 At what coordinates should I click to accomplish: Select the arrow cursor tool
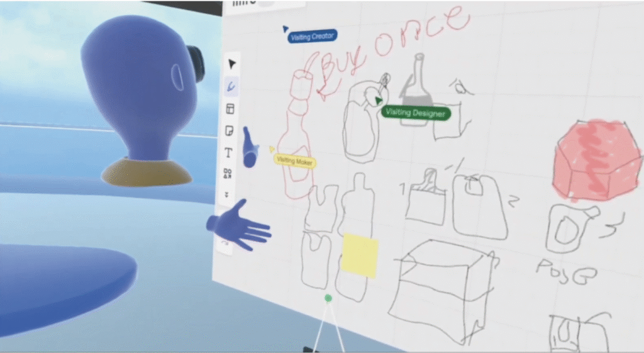click(231, 64)
